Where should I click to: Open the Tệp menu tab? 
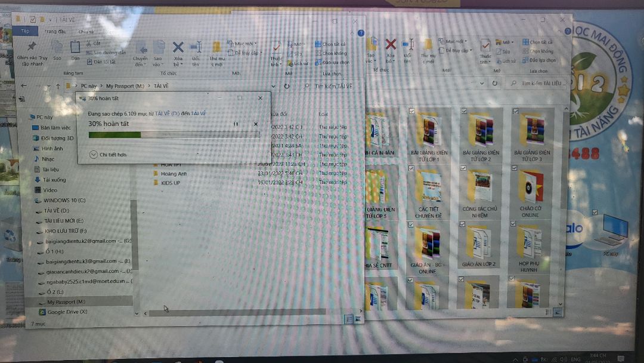[x=26, y=31]
